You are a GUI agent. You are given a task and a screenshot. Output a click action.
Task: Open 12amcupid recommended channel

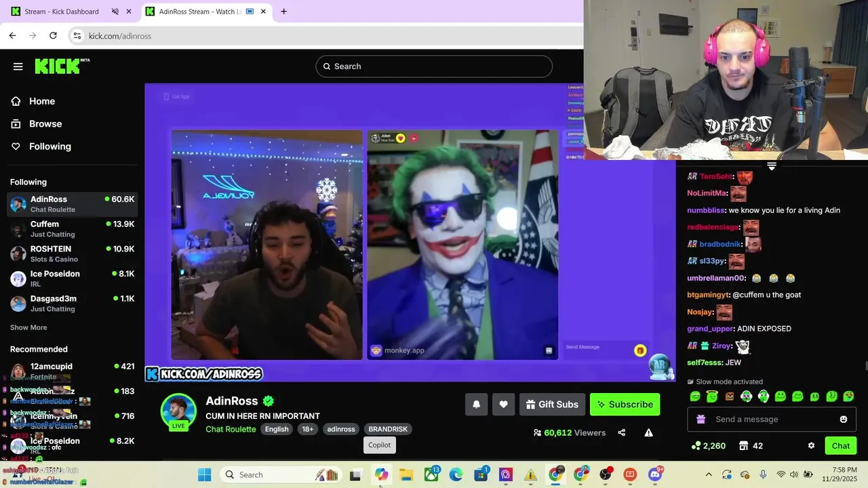pos(72,371)
